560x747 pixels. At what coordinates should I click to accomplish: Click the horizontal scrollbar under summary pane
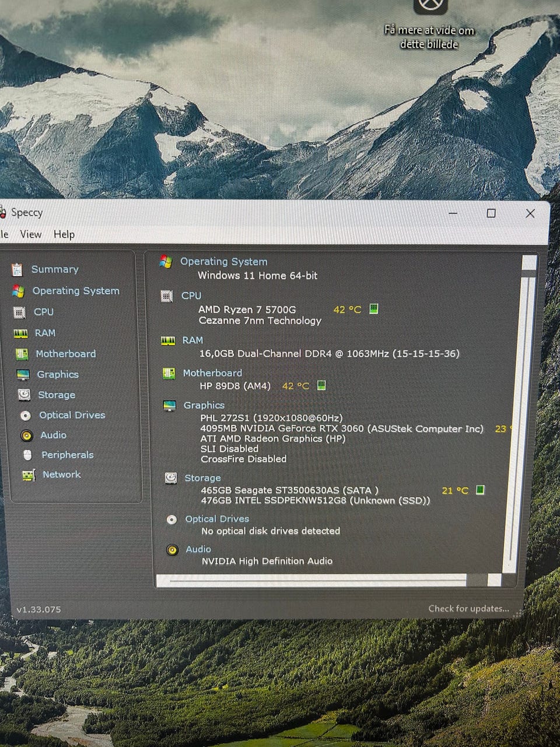click(x=329, y=580)
